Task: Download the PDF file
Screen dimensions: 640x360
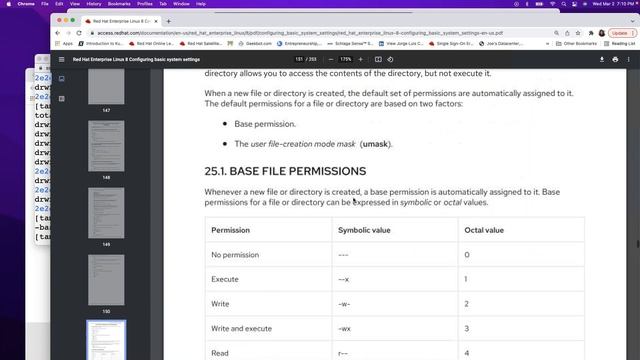Action: [602, 60]
